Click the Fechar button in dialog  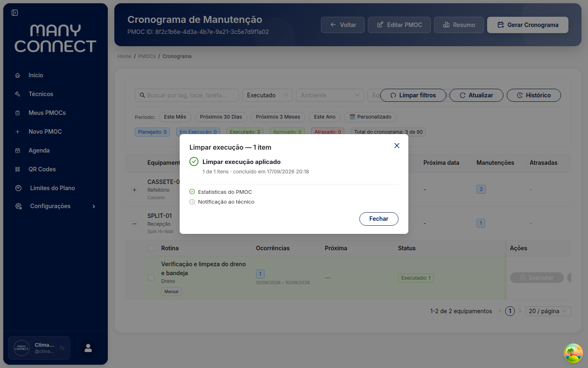pyautogui.click(x=379, y=219)
